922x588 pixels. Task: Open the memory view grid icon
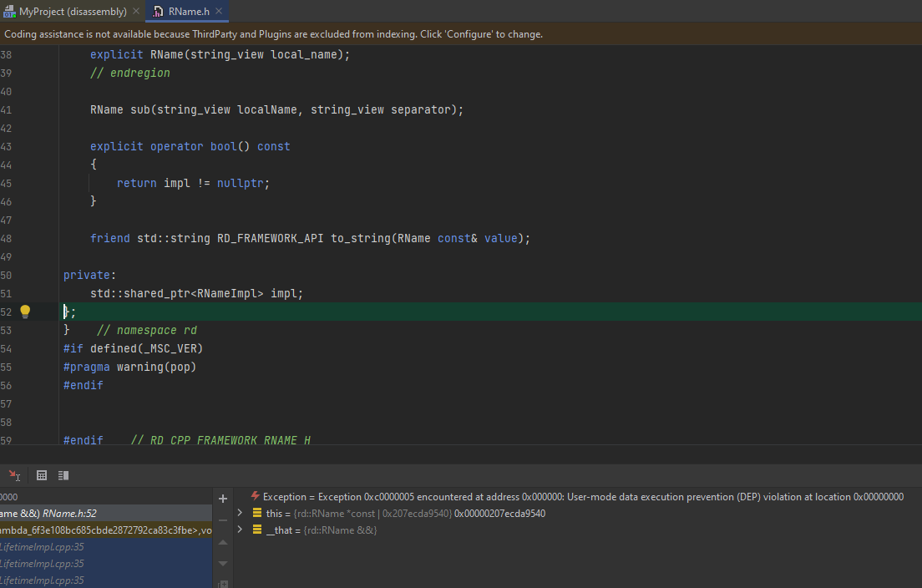click(x=42, y=475)
